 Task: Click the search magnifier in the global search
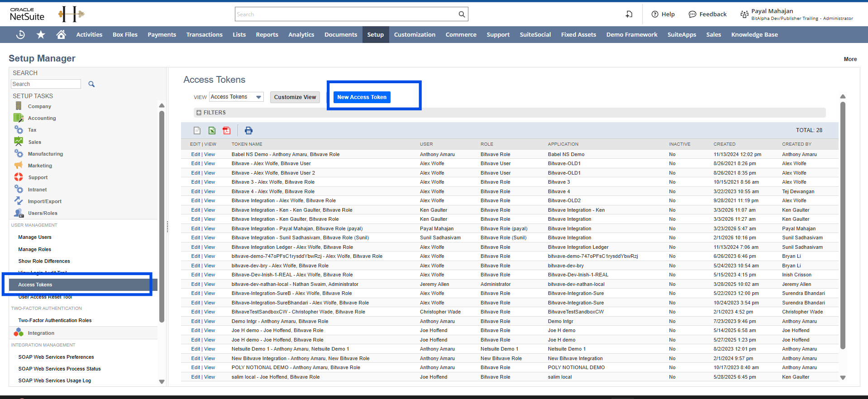[462, 14]
